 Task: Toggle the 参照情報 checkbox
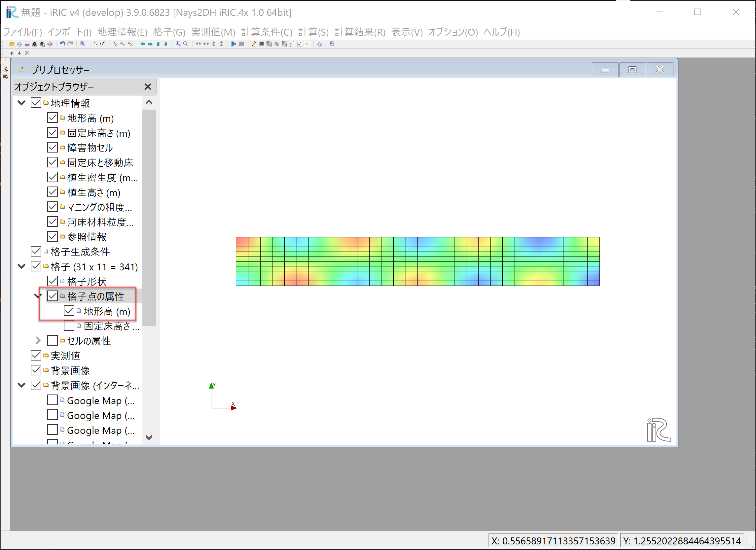pyautogui.click(x=52, y=236)
